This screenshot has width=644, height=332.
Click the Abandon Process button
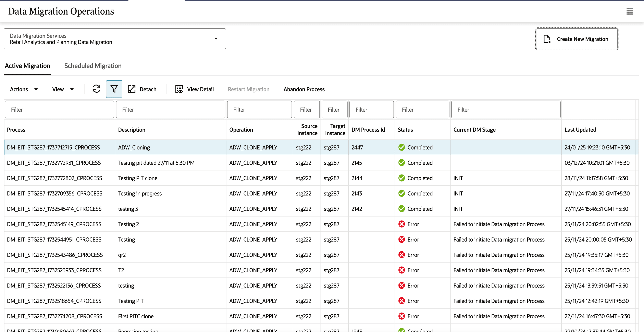coord(304,89)
